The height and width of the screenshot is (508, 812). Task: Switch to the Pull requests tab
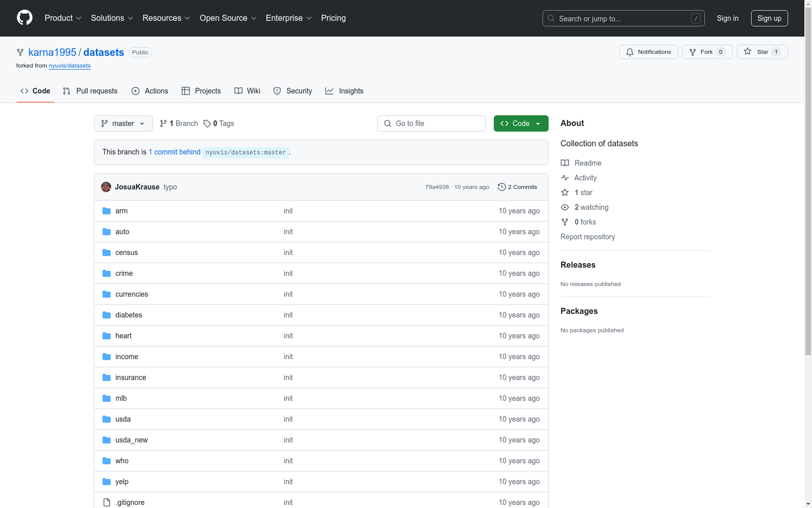(x=90, y=91)
